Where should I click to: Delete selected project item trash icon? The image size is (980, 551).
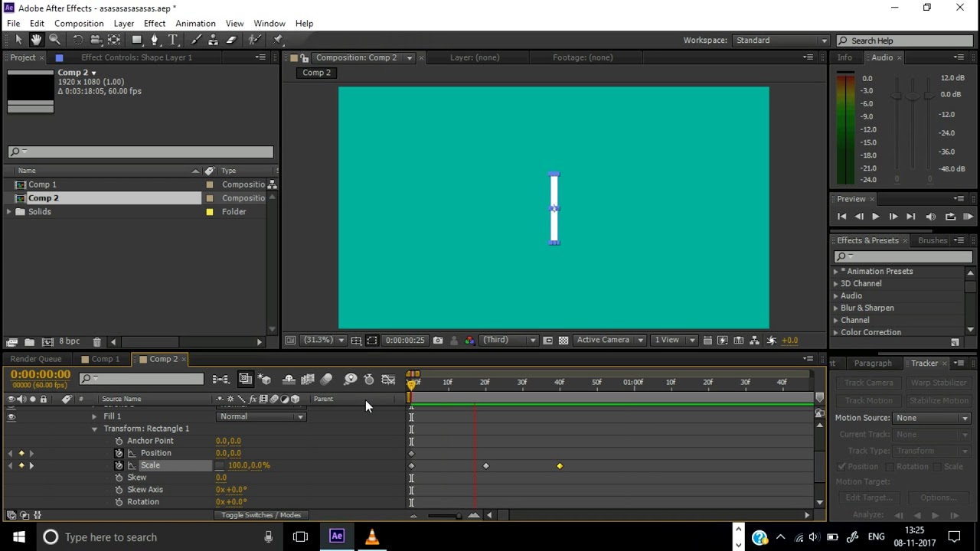click(x=96, y=342)
